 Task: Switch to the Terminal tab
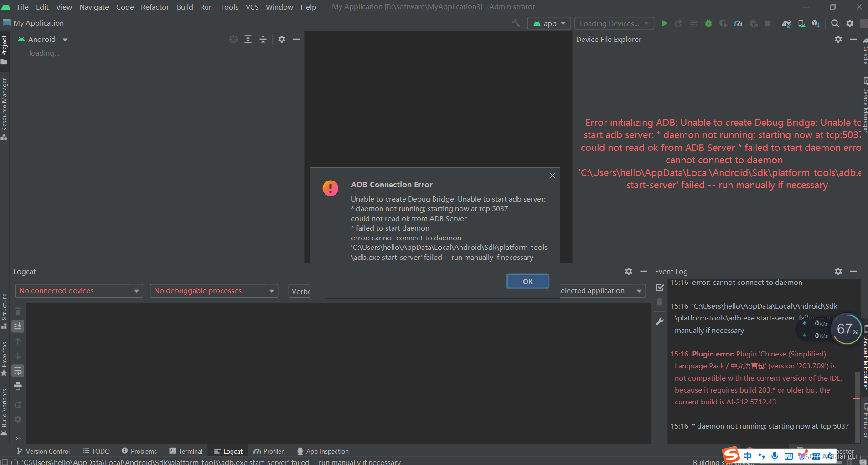186,451
